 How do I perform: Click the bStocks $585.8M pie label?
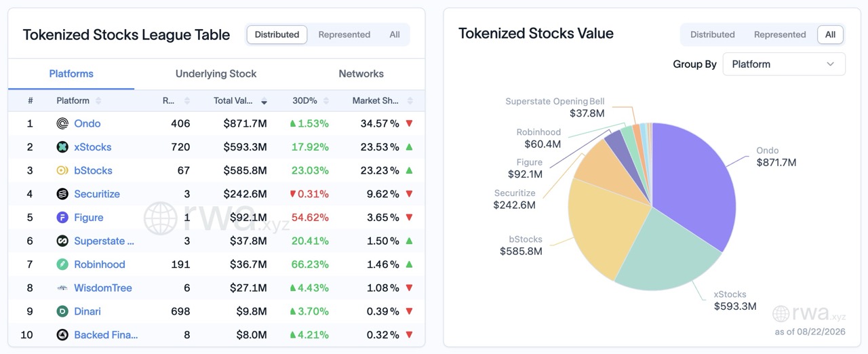(x=521, y=245)
